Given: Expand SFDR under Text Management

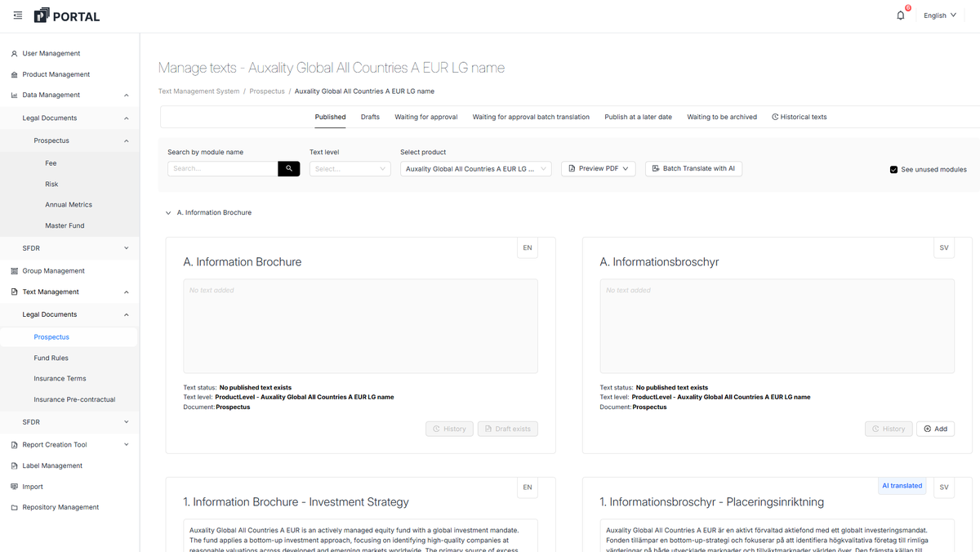Looking at the screenshot, I should pos(127,422).
